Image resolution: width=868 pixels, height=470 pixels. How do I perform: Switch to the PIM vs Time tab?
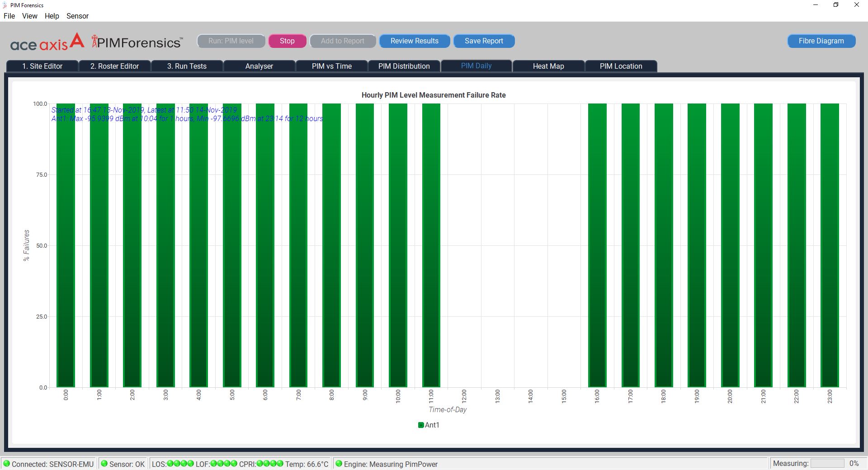[x=332, y=66]
